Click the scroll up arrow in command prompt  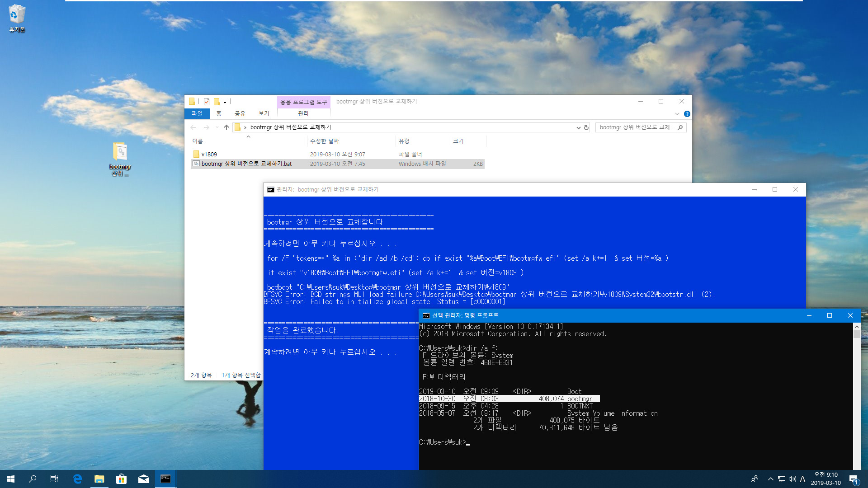(x=857, y=326)
